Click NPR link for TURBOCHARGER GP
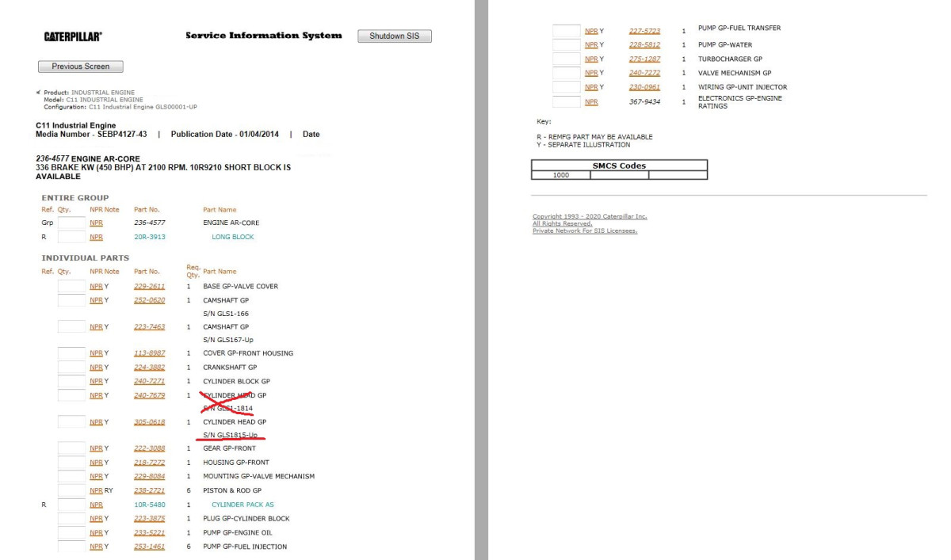 point(591,59)
